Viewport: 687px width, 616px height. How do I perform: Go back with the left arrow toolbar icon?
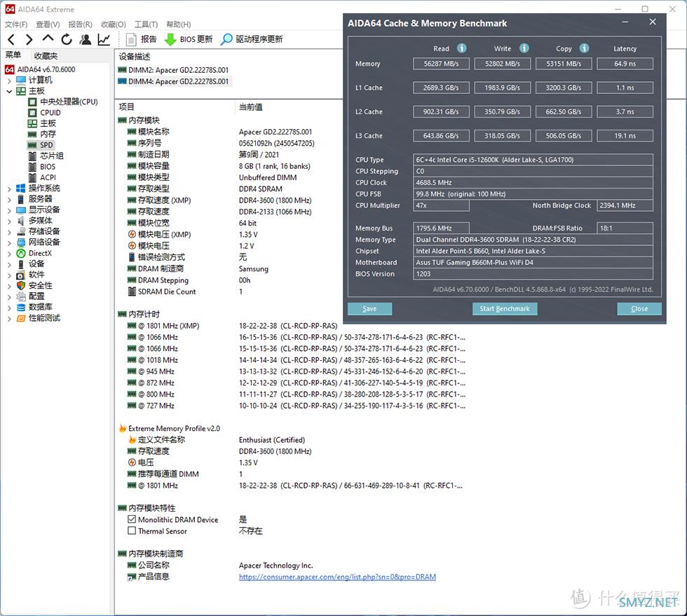[12, 39]
